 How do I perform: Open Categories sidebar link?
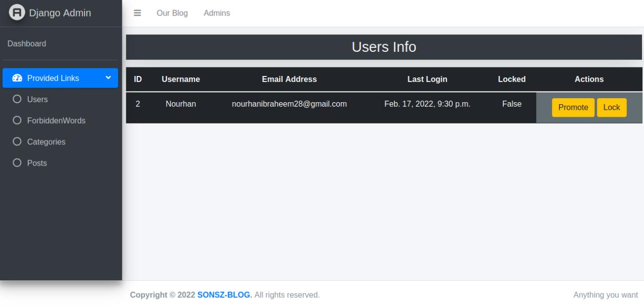(60, 142)
